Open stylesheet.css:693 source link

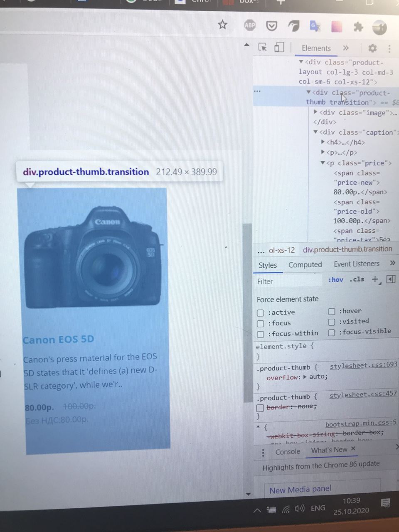(363, 365)
